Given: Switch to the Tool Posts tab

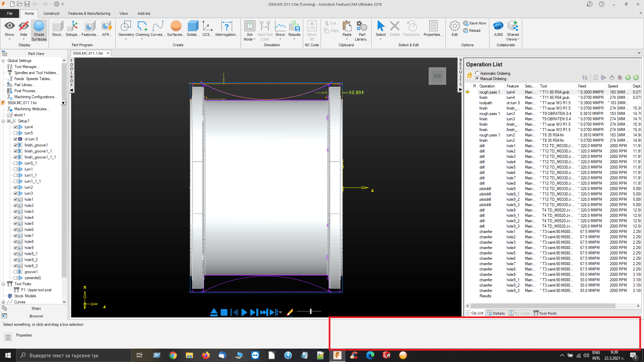Looking at the screenshot, I should coord(545,313).
